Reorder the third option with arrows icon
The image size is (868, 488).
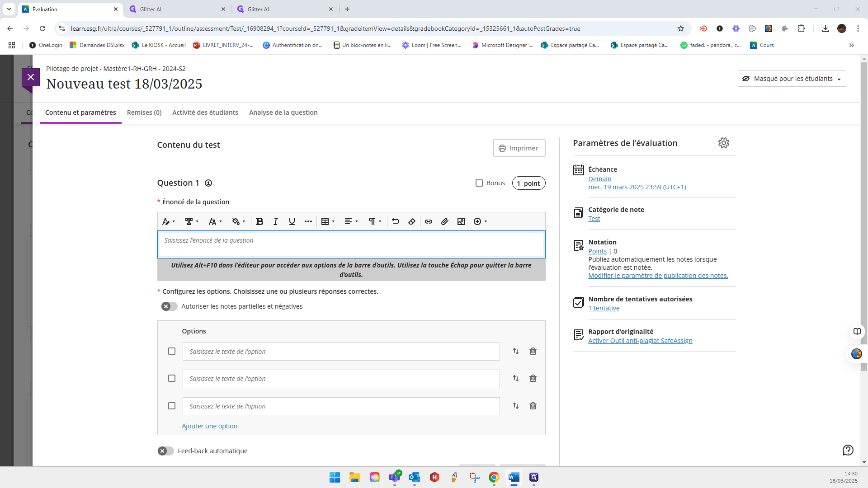(516, 406)
